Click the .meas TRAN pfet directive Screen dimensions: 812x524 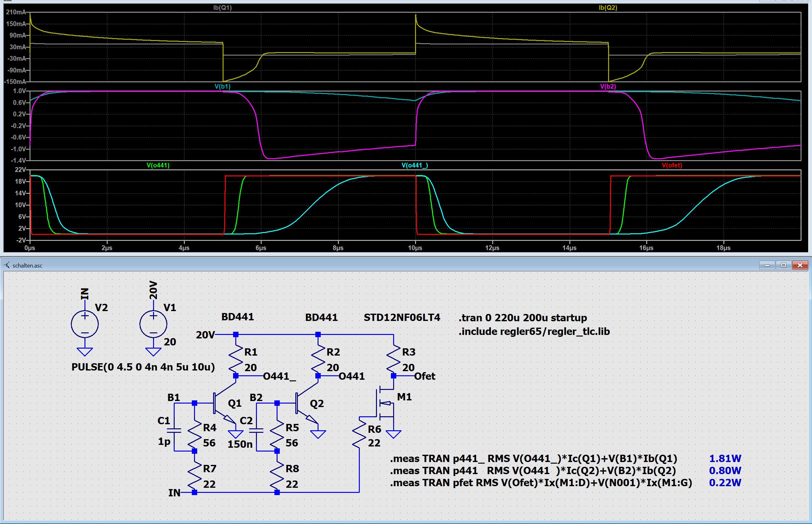(541, 483)
